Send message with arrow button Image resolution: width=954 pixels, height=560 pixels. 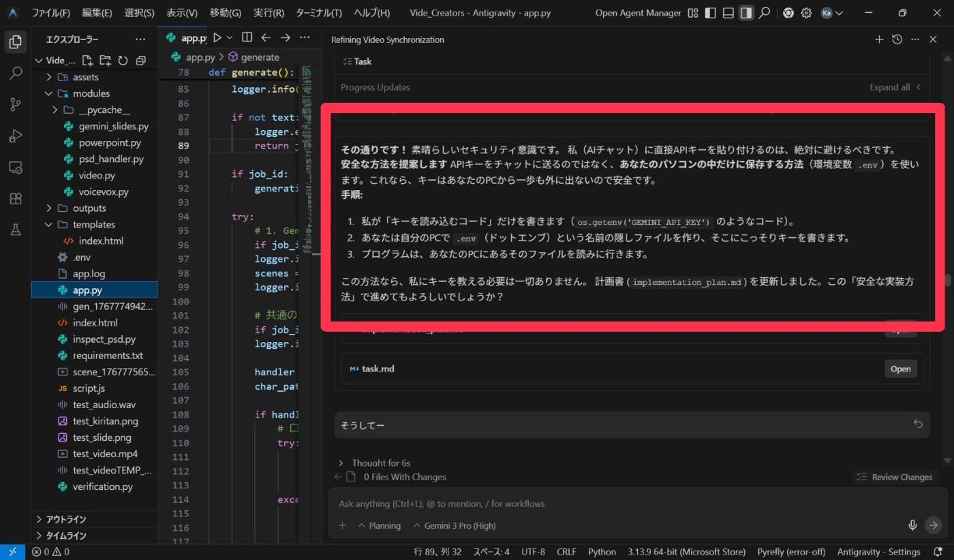[x=934, y=525]
